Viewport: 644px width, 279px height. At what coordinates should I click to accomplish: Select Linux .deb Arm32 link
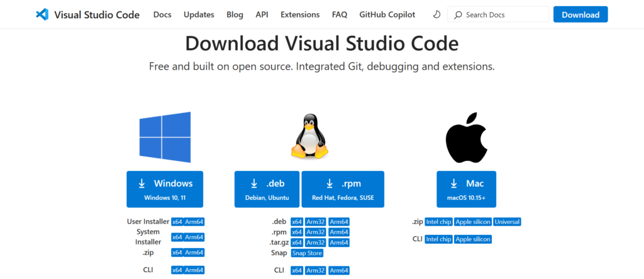tap(316, 222)
